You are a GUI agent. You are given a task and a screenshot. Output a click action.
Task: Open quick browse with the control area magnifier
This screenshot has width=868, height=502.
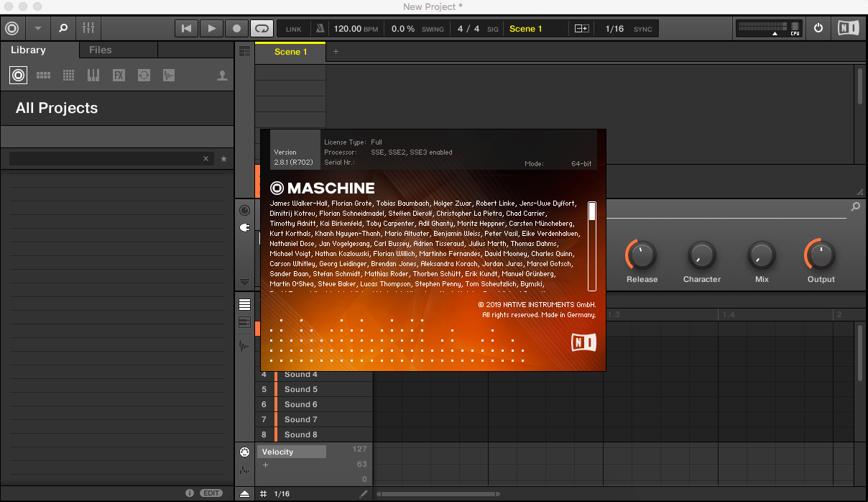point(855,207)
